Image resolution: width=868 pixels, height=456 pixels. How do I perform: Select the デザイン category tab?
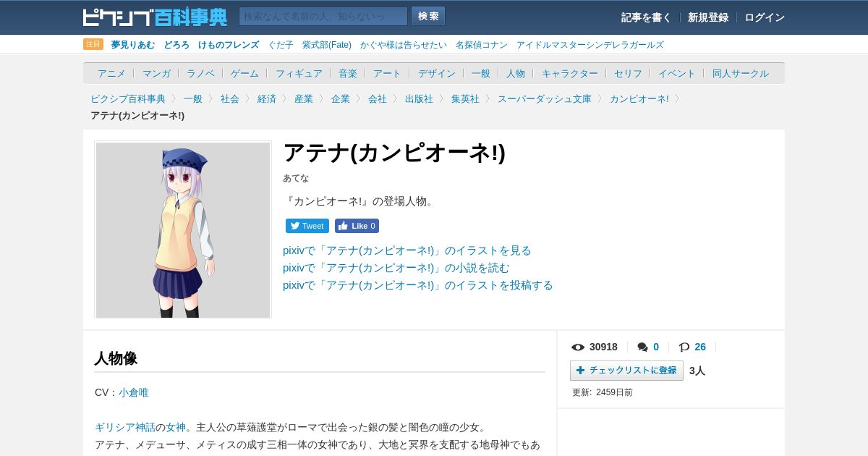(x=437, y=73)
